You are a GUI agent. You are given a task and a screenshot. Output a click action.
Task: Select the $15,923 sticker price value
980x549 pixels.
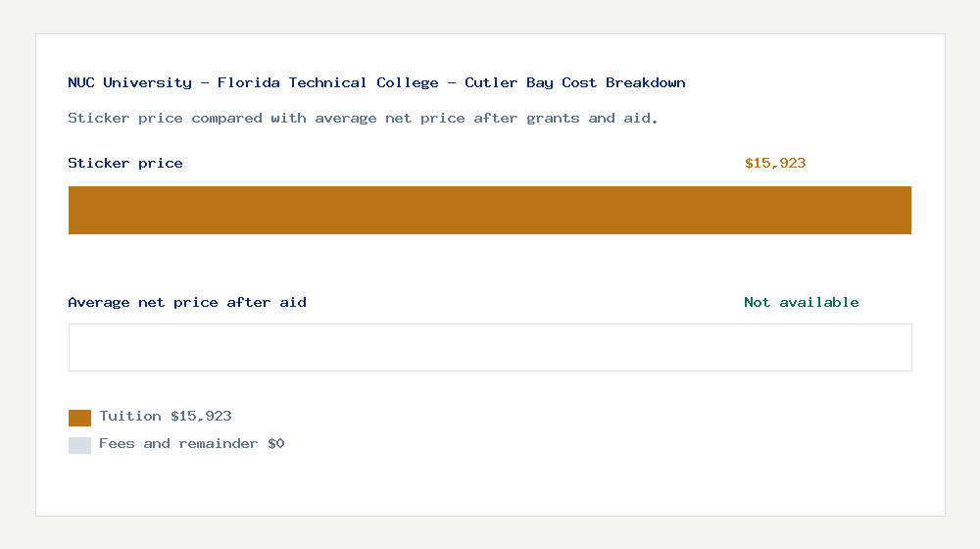(x=775, y=163)
